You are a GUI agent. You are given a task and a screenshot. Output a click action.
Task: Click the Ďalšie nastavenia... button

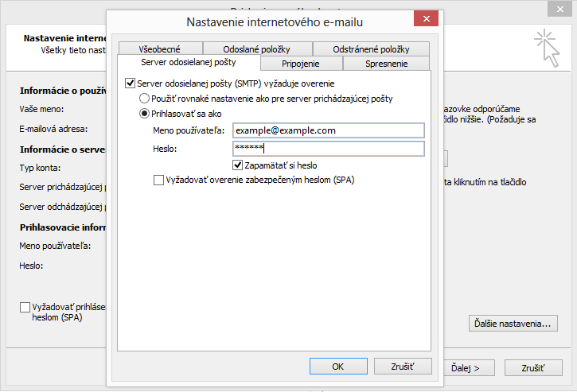[513, 324]
